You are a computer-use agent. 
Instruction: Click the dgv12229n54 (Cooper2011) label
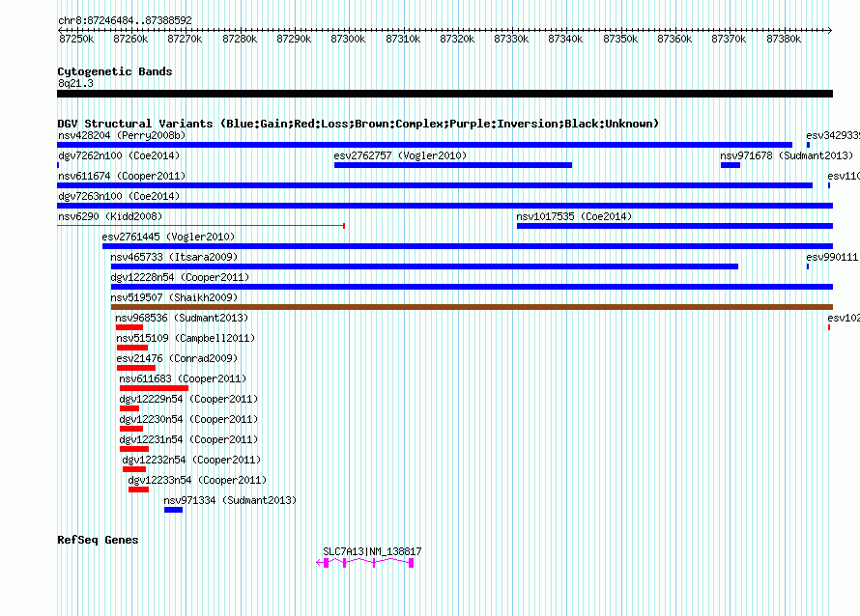click(188, 399)
